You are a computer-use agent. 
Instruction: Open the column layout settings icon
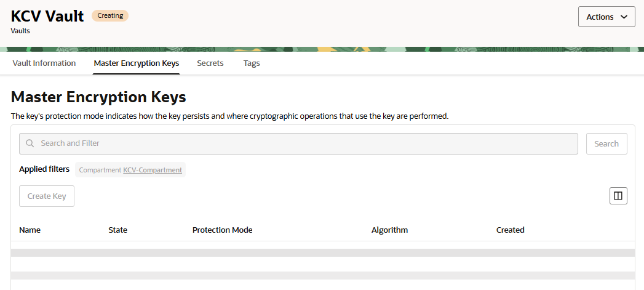point(618,196)
